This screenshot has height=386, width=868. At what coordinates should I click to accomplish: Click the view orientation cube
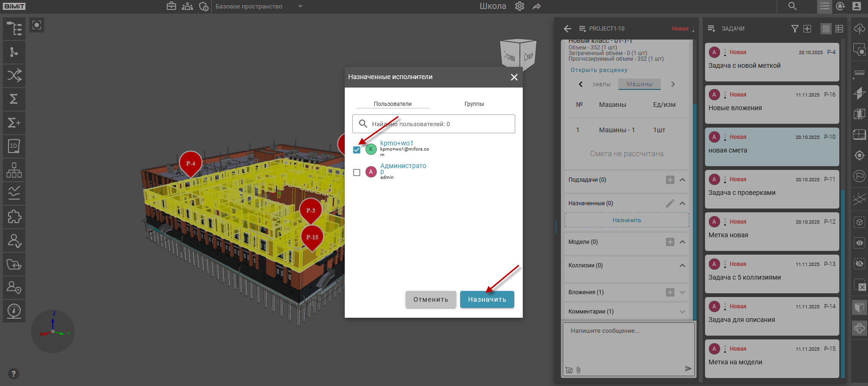(518, 55)
